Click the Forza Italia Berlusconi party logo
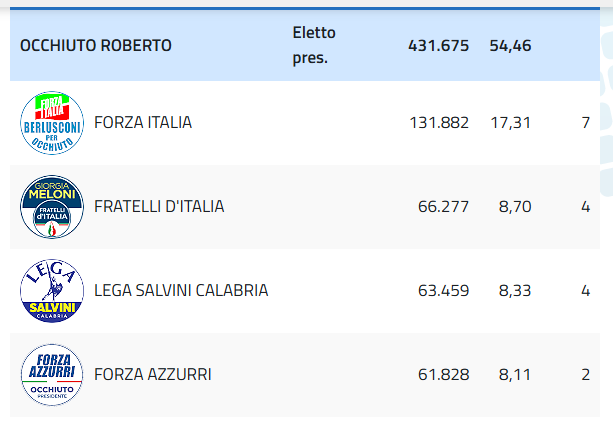This screenshot has width=613, height=422. point(52,123)
